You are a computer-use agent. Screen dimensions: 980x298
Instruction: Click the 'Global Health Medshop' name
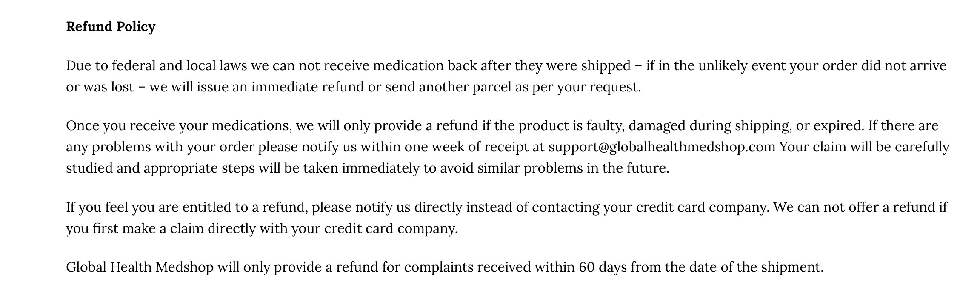tap(140, 267)
